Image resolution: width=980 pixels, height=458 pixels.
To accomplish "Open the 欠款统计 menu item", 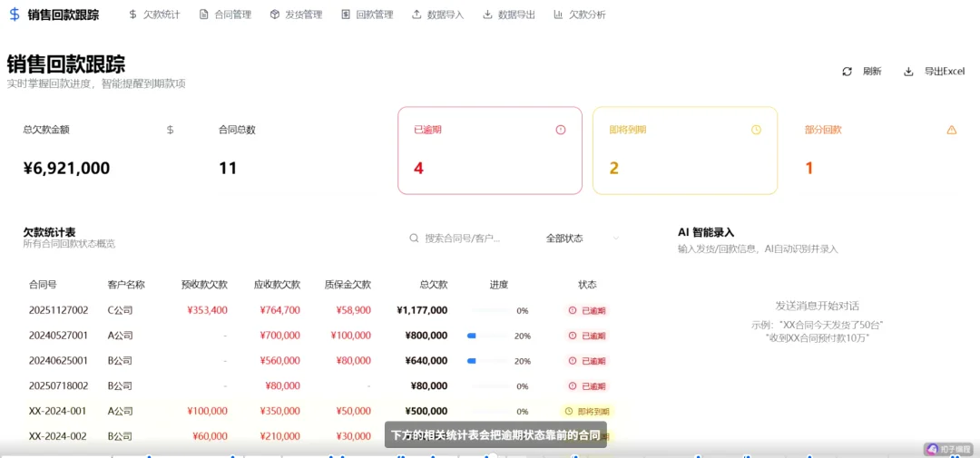I will pyautogui.click(x=153, y=15).
